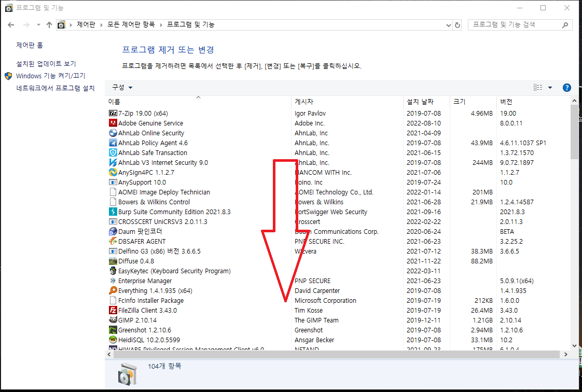Select the GIMP 2.10.14 icon
This screenshot has width=582, height=392.
pyautogui.click(x=113, y=320)
